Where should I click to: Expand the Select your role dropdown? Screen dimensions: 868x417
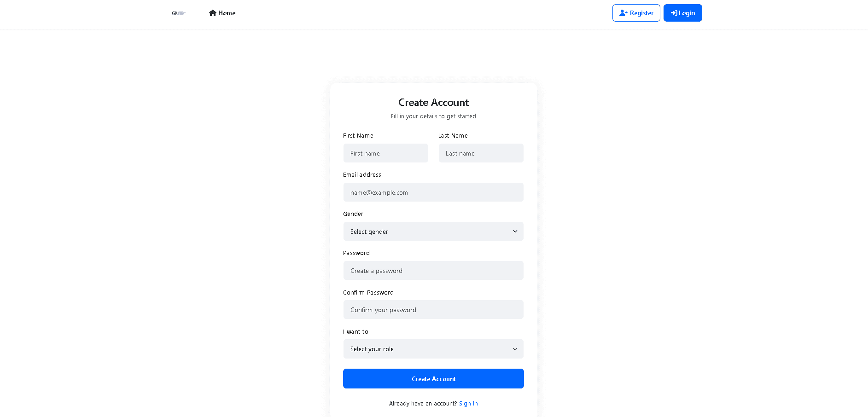pos(433,349)
